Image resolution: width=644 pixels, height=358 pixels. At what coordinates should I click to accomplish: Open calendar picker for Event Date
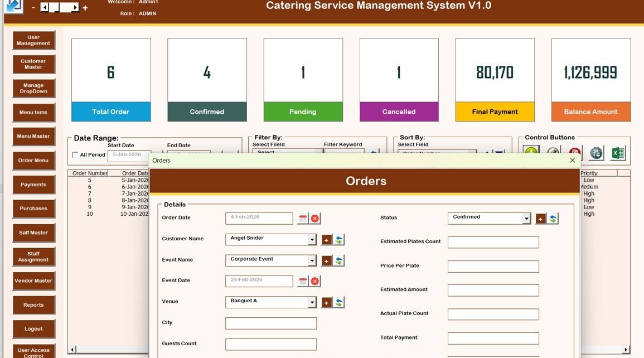click(303, 282)
